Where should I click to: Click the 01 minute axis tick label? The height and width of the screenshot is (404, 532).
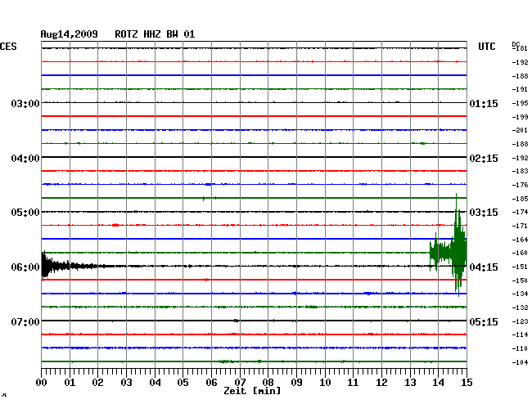click(70, 382)
